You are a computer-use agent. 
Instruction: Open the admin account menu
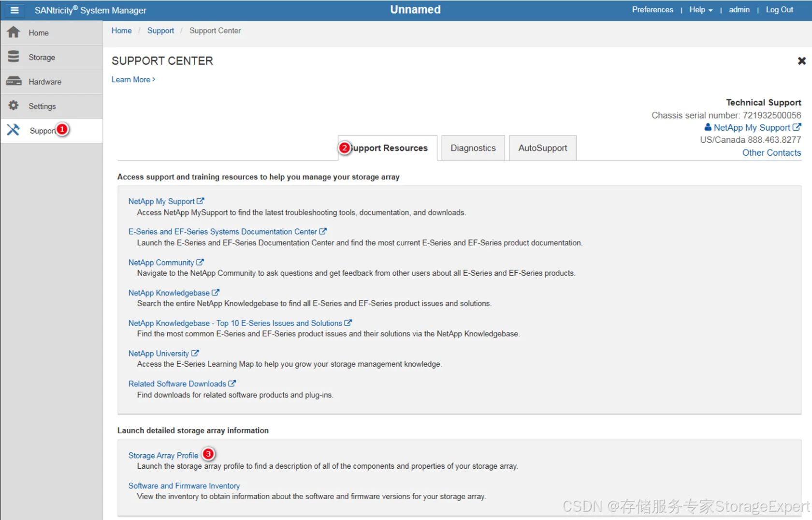pos(739,10)
